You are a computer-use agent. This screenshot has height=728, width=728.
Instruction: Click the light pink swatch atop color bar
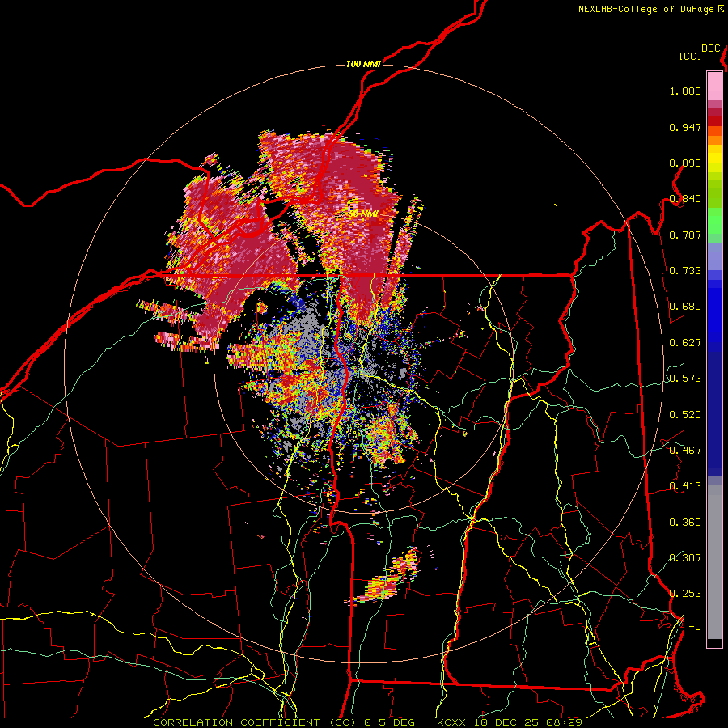pyautogui.click(x=714, y=86)
